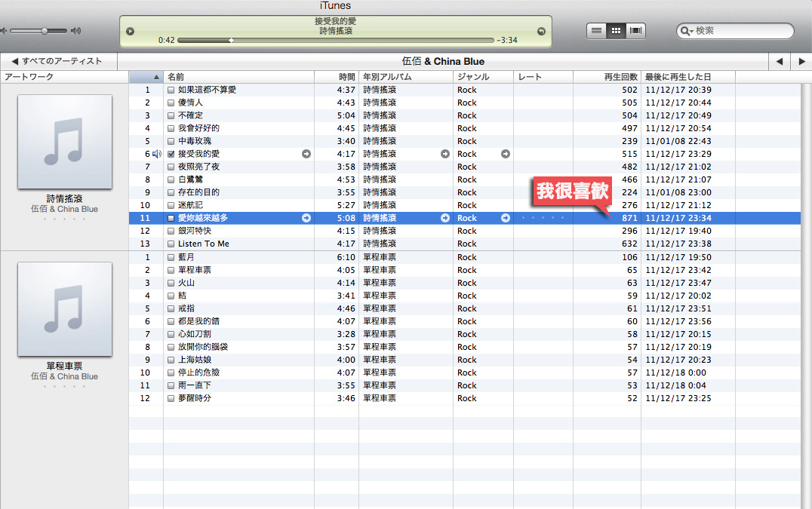This screenshot has height=509, width=812.
Task: Click the name arrow in highlighted track 11
Action: pos(306,218)
